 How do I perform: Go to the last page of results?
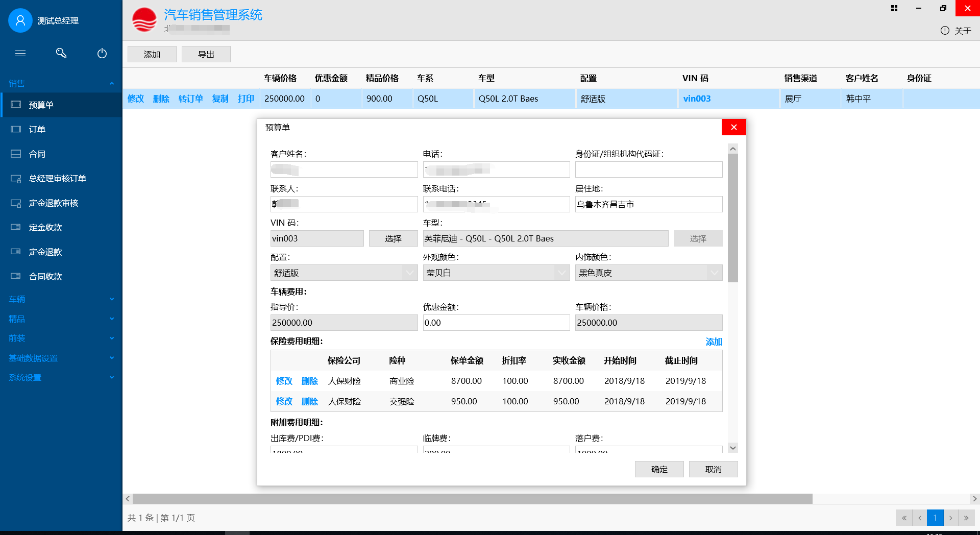(x=966, y=518)
